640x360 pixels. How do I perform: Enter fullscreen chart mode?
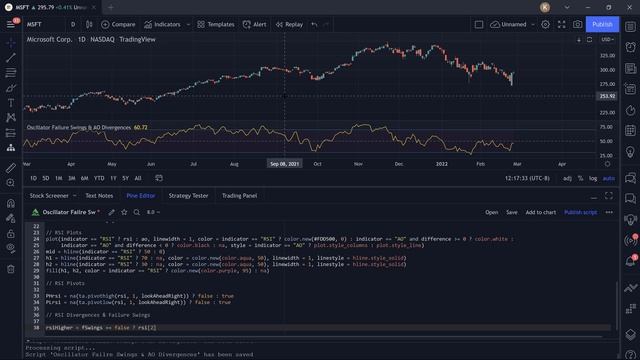pos(562,24)
